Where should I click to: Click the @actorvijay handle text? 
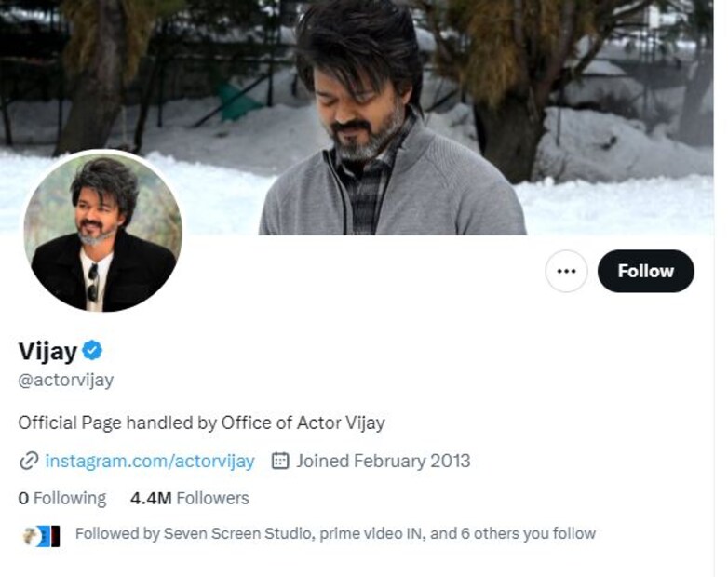66,381
